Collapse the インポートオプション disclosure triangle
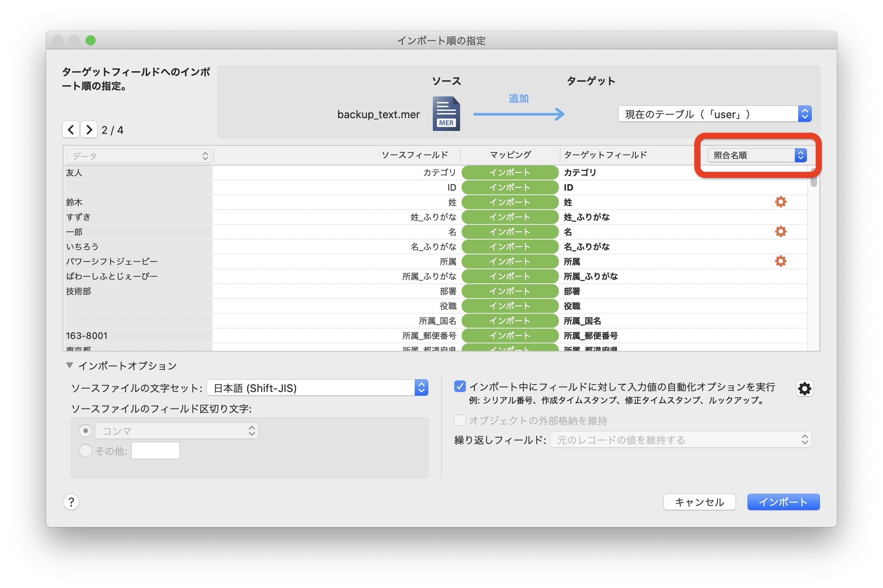883x588 pixels. tap(70, 365)
